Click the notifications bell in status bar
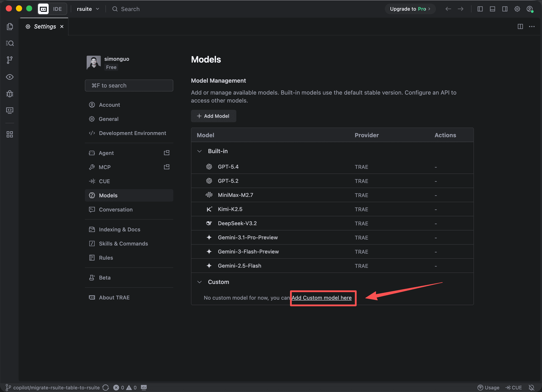Viewport: 542px width, 392px height. tap(531, 387)
